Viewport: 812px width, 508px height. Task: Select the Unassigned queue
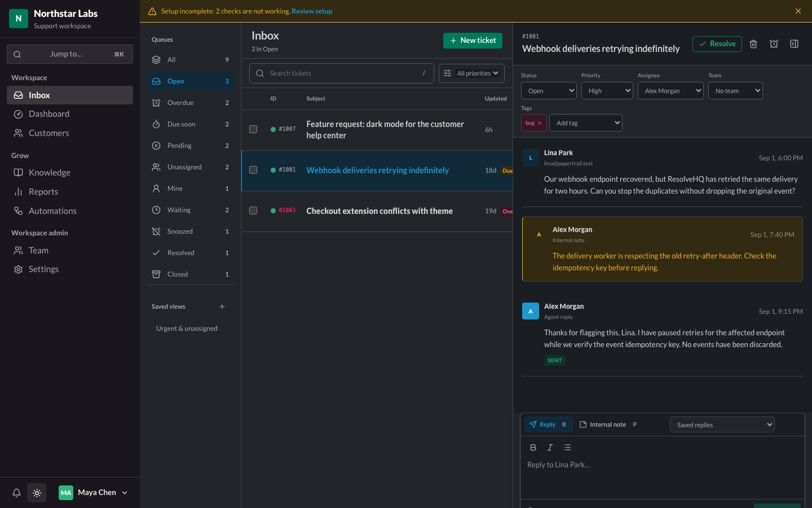coord(191,167)
